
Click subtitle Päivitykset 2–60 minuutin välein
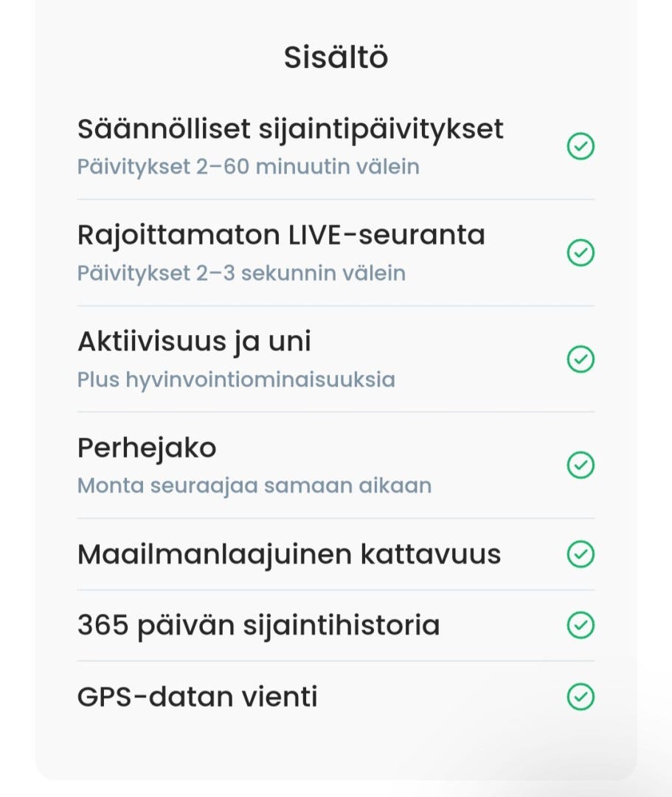click(x=248, y=167)
